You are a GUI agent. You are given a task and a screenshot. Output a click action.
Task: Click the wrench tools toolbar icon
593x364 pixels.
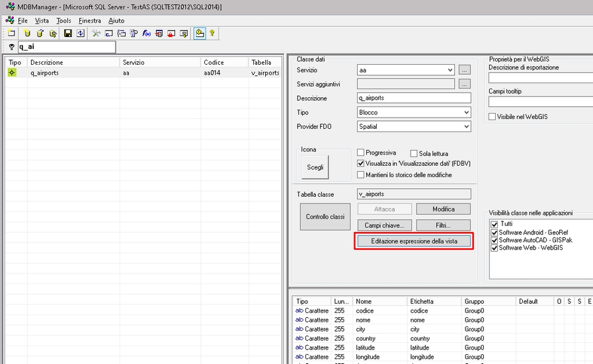point(96,33)
